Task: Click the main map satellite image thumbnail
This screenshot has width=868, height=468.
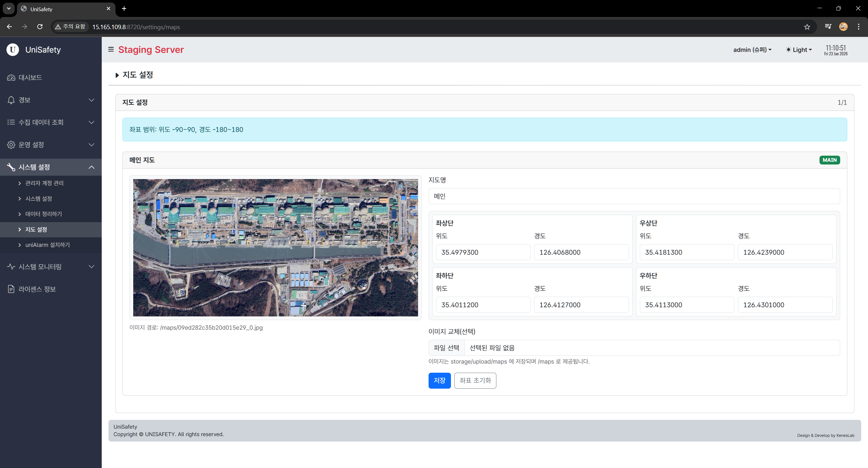Action: coord(276,248)
